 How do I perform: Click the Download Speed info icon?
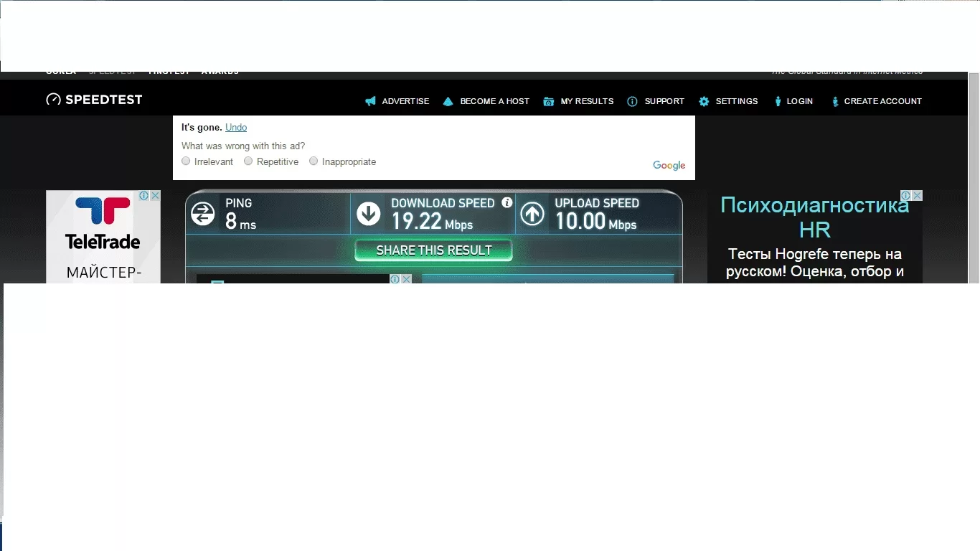507,202
